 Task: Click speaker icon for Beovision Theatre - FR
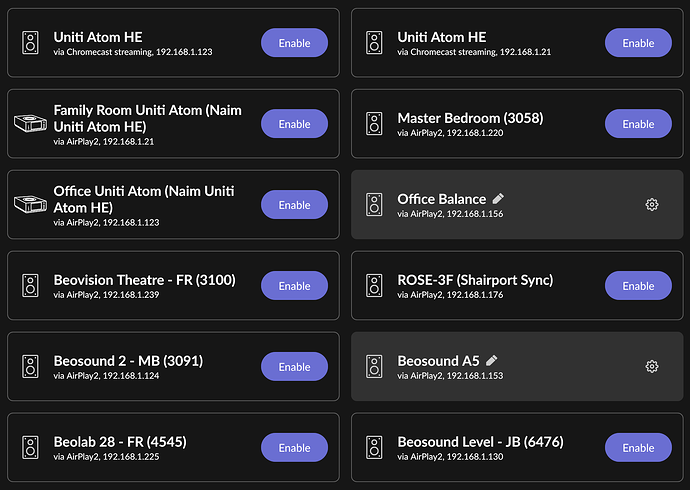click(30, 286)
